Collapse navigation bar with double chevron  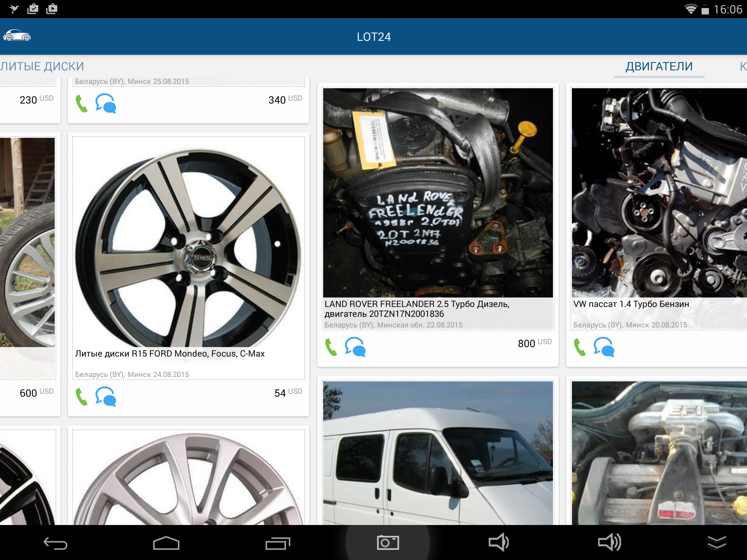[x=716, y=542]
